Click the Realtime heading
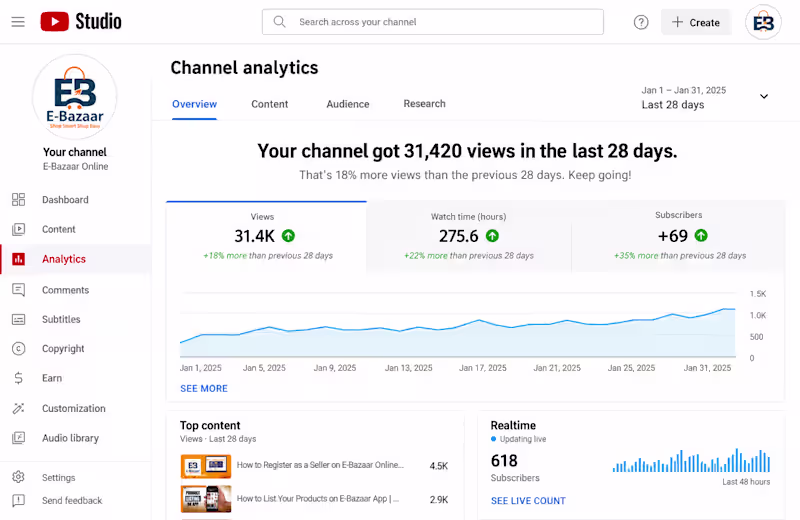This screenshot has height=520, width=800. tap(513, 426)
